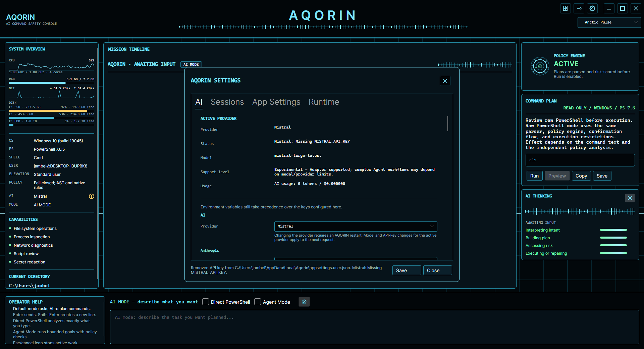Close the AQORIN console window
The height and width of the screenshot is (349, 644).
click(x=636, y=8)
